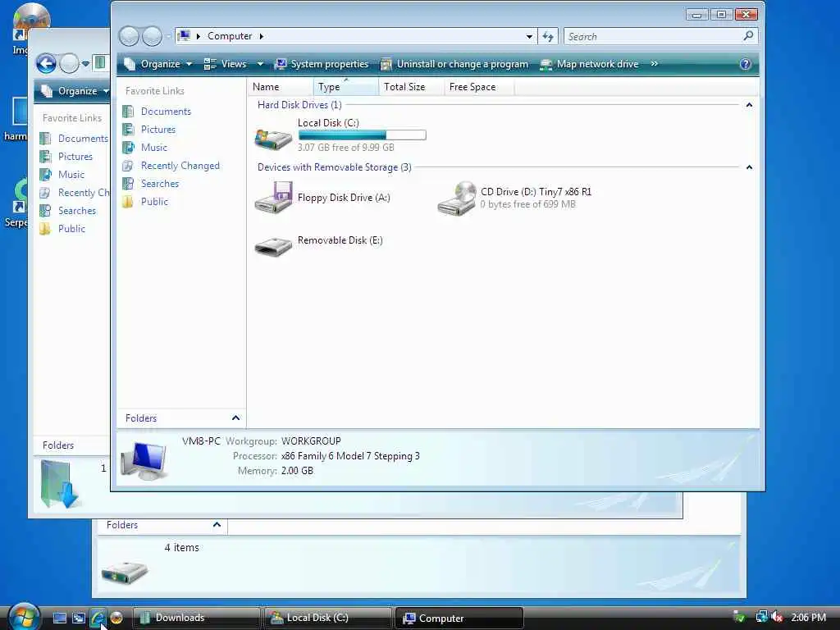The height and width of the screenshot is (630, 840).
Task: Select the Removable Disk (E:) icon
Action: pos(272,246)
